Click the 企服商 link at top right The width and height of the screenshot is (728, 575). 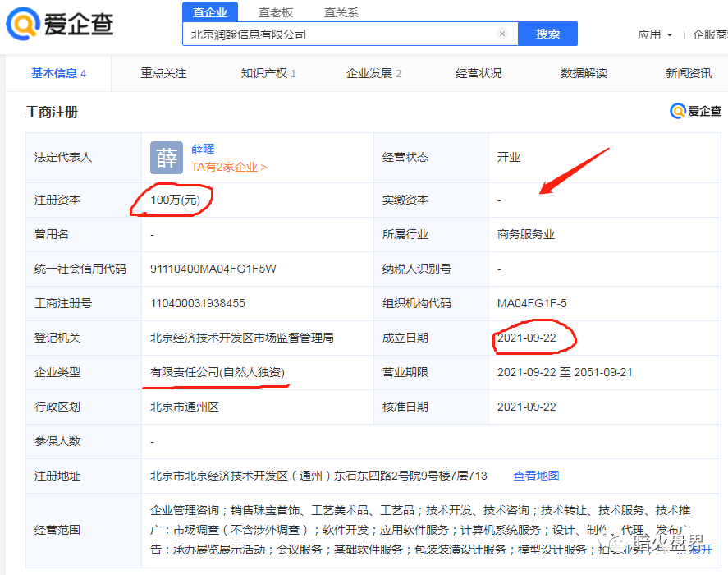(x=710, y=34)
